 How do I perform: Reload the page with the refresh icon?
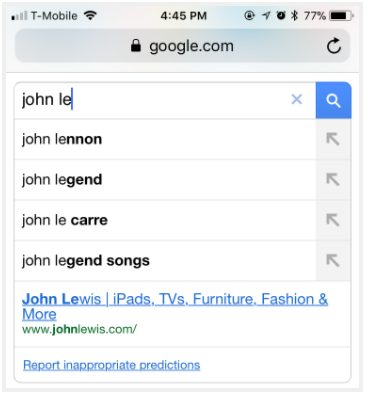click(x=334, y=46)
